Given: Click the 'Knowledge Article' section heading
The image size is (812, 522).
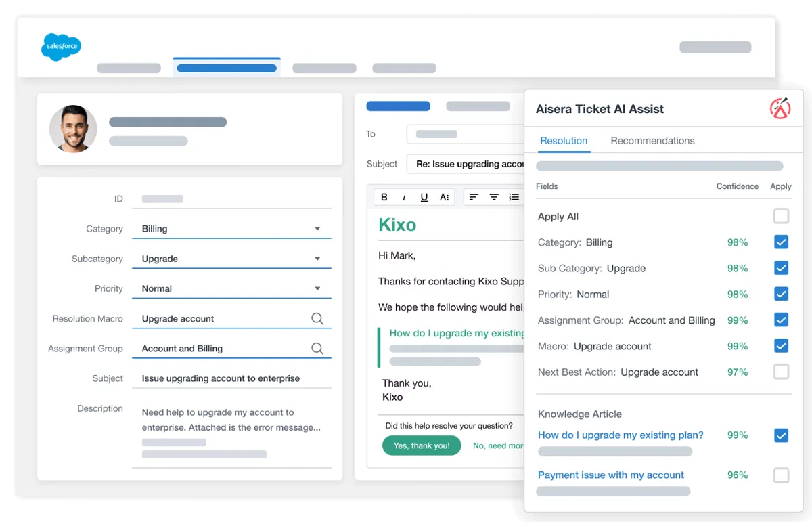Looking at the screenshot, I should click(x=580, y=414).
